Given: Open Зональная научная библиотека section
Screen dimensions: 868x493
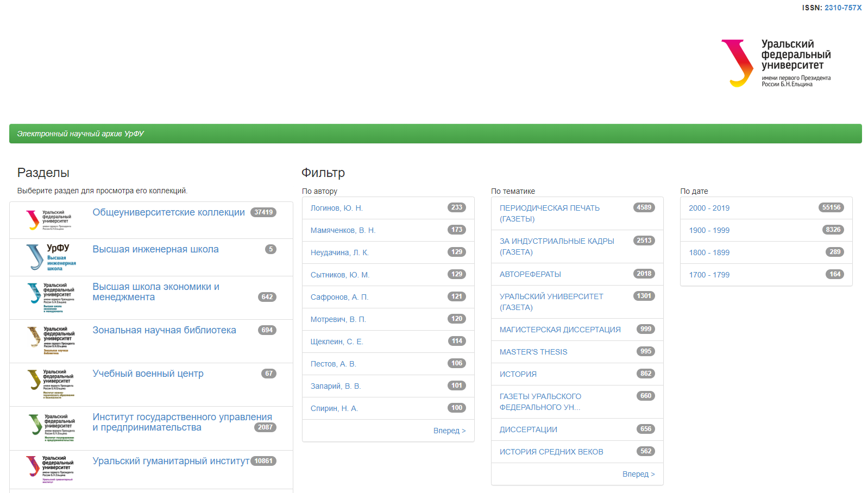Looking at the screenshot, I should 164,330.
